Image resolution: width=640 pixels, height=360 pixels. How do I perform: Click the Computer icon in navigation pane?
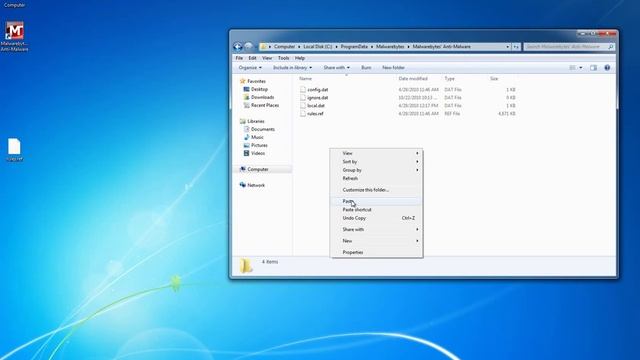coord(243,169)
